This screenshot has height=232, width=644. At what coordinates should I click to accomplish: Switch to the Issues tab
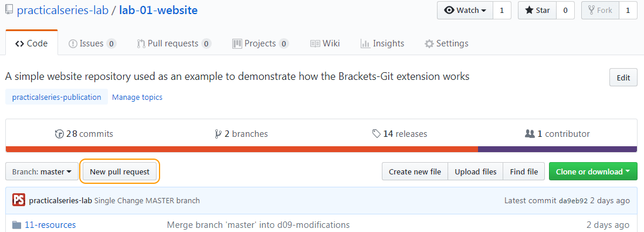pyautogui.click(x=93, y=43)
